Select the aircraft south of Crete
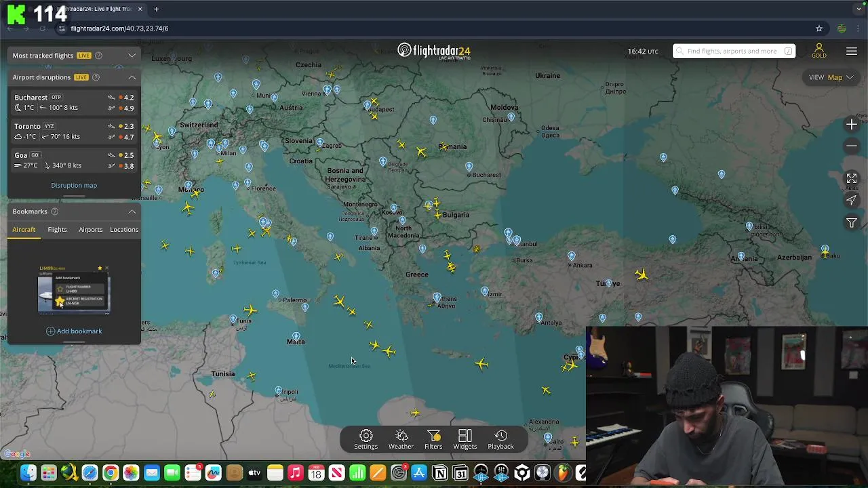 click(481, 364)
